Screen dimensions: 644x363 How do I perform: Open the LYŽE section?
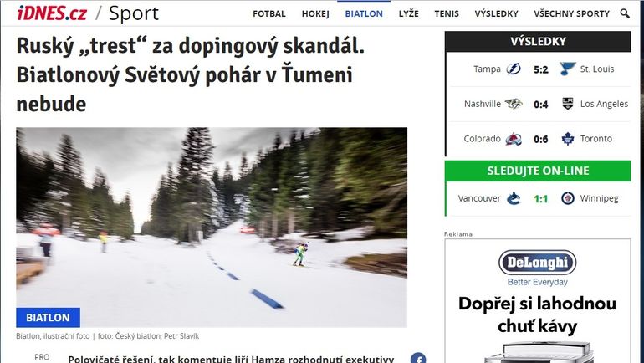click(x=409, y=13)
